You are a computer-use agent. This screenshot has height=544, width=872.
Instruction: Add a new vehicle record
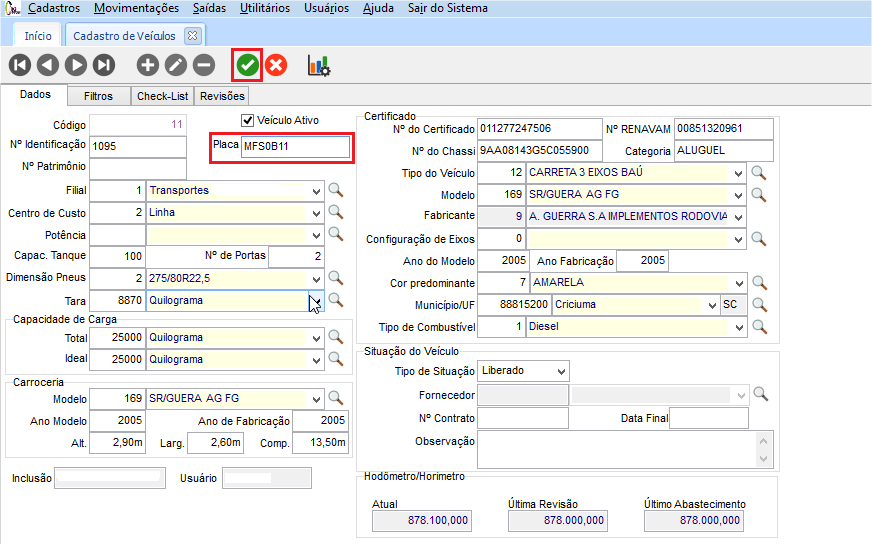(x=148, y=66)
